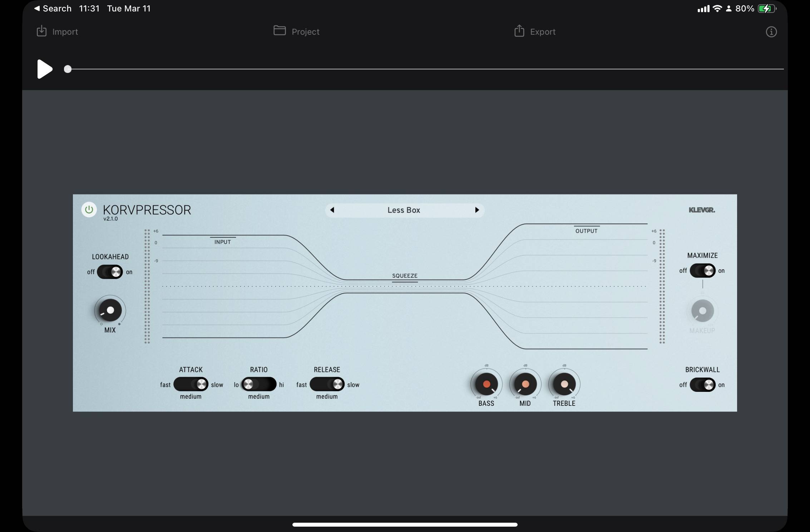
Task: Click the 'off' label beside Maximize
Action: coord(683,271)
